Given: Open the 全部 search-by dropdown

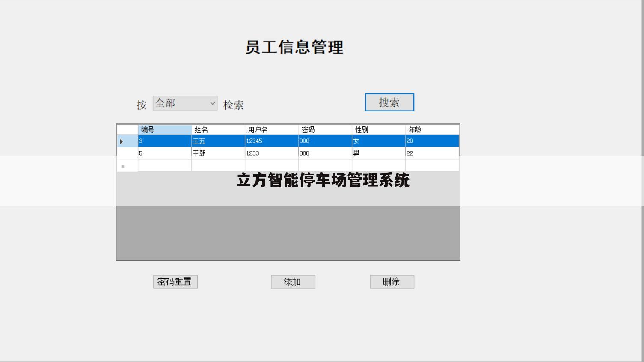Looking at the screenshot, I should coord(185,103).
